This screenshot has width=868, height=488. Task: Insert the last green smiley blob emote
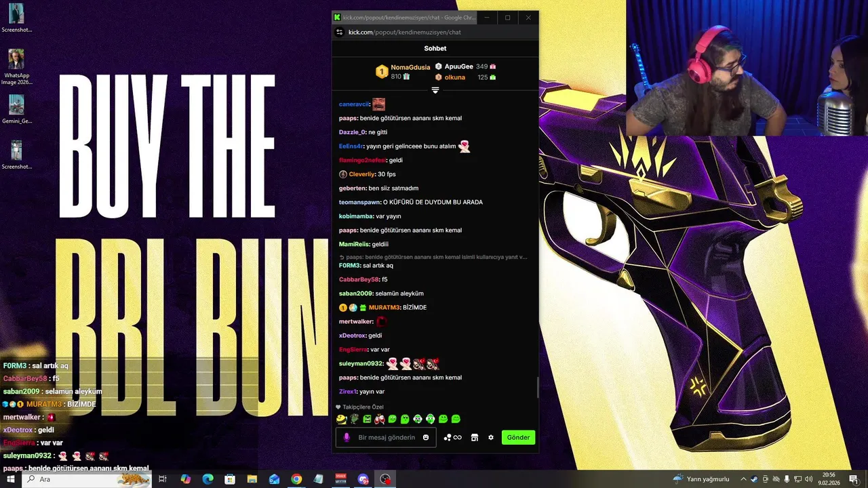click(456, 419)
